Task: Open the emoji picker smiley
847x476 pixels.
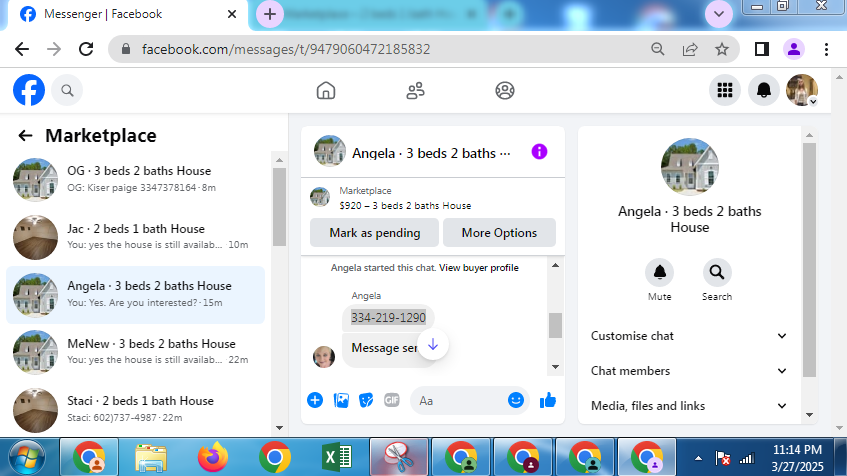Action: click(x=516, y=400)
